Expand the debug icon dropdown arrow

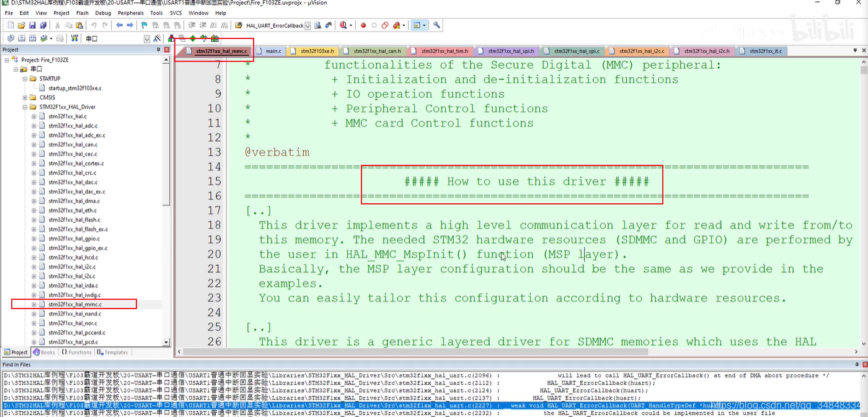click(351, 25)
